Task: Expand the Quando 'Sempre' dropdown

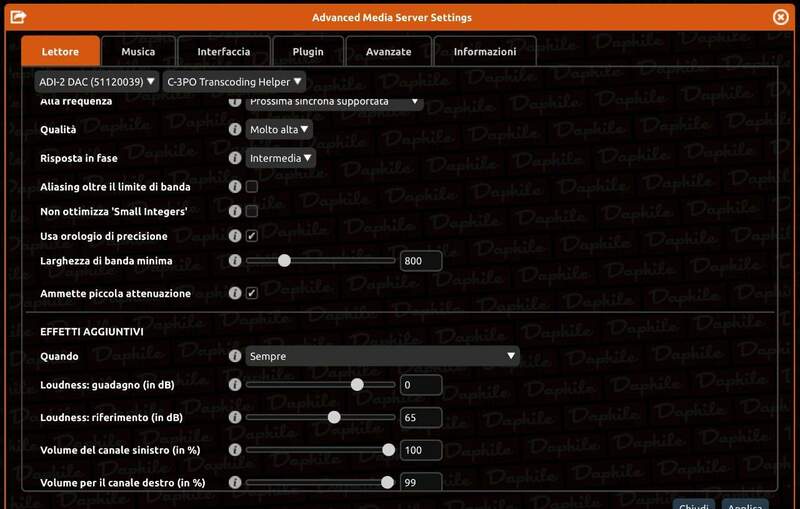Action: coord(383,356)
